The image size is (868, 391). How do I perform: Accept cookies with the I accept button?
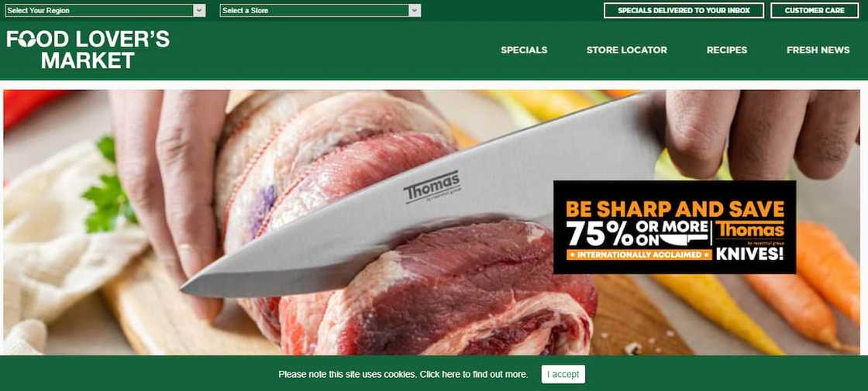pos(563,375)
